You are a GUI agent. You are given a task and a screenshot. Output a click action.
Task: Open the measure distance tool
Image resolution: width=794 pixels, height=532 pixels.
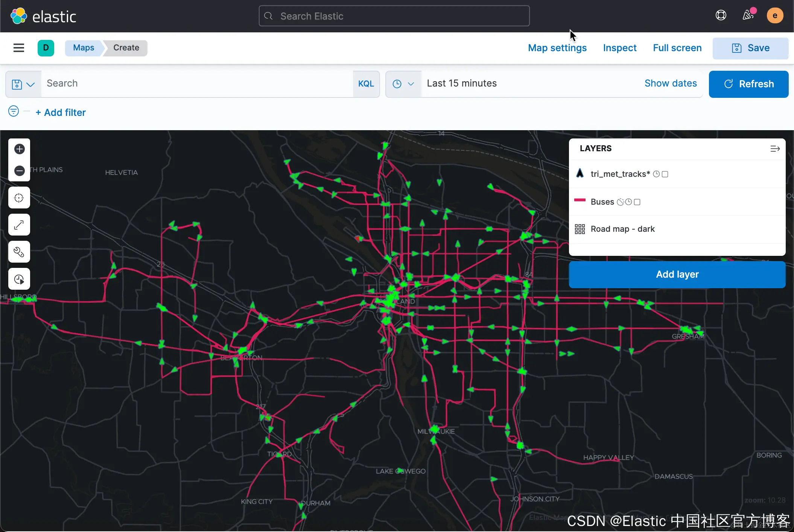[19, 225]
